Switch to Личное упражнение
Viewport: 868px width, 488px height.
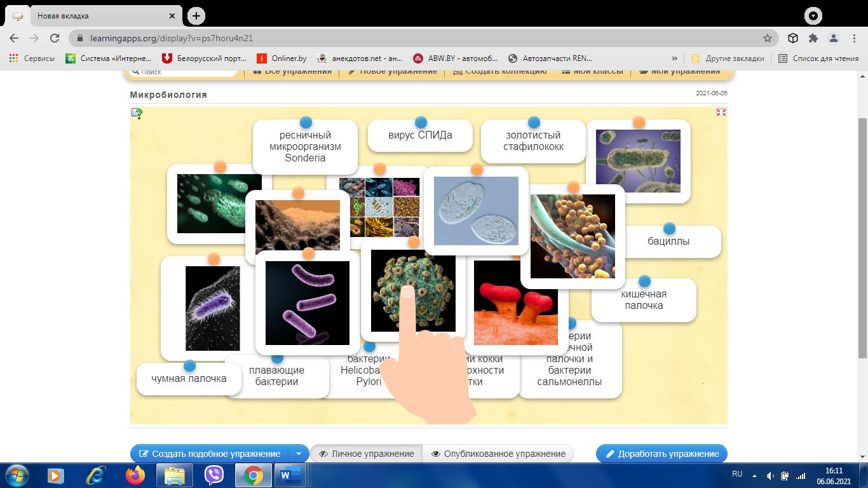coord(367,454)
